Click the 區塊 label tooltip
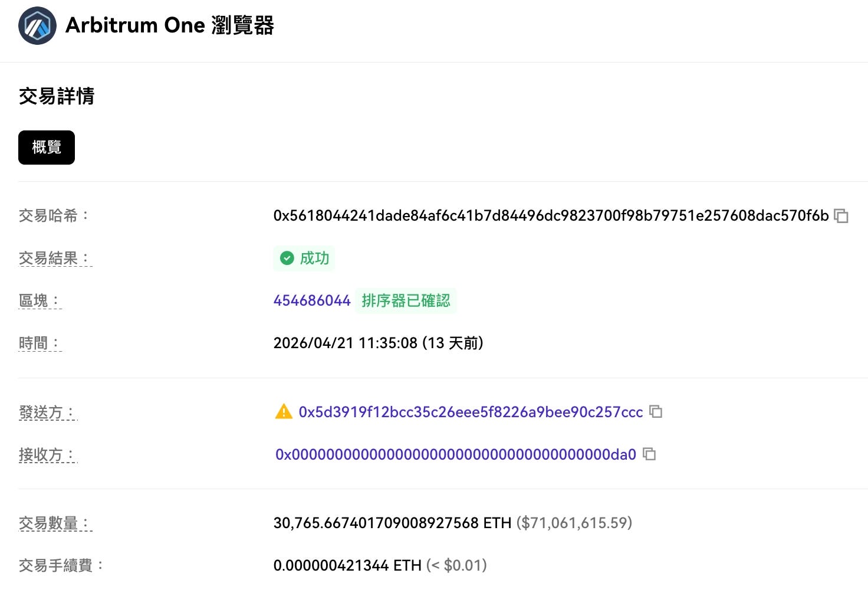The image size is (868, 596). [x=40, y=300]
